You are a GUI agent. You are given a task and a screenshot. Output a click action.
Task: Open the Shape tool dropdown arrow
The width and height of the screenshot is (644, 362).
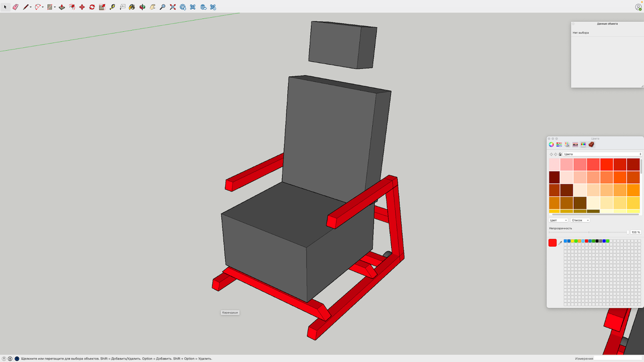[x=55, y=7]
